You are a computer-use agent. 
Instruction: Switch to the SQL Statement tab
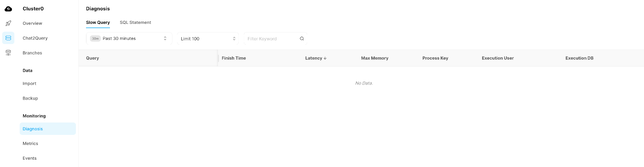click(135, 22)
